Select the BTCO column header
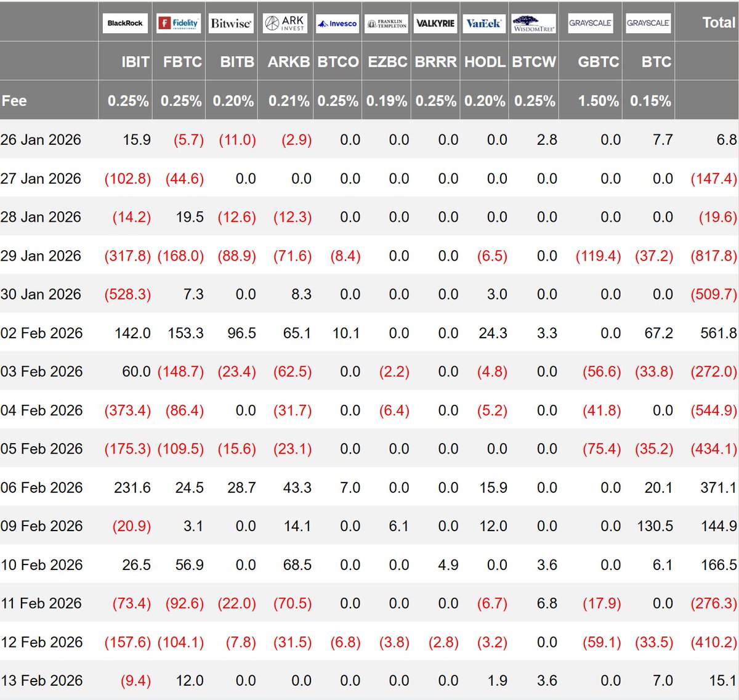Screen dimensions: 739x700 338,62
